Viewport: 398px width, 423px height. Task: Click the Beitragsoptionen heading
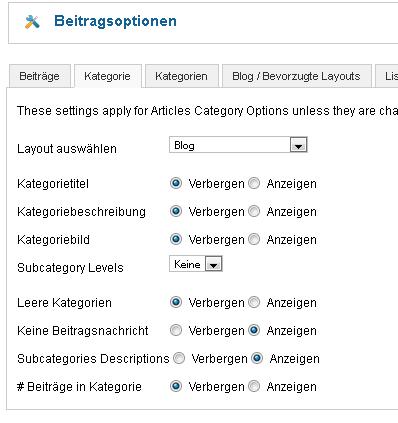pos(115,21)
